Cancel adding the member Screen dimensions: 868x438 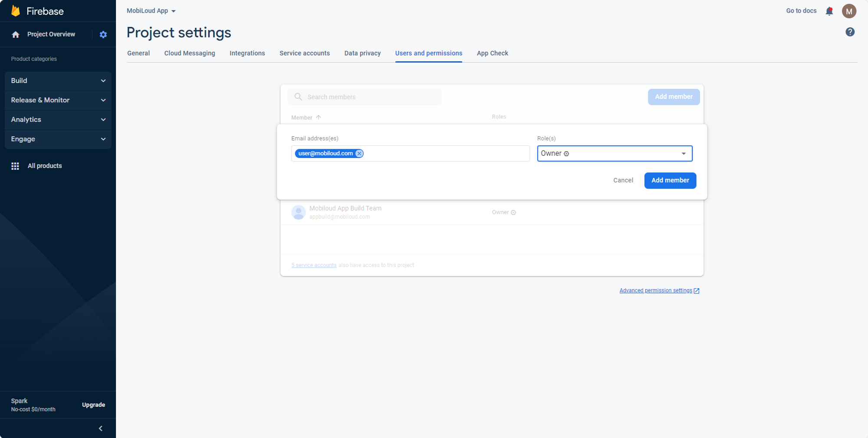[623, 181]
